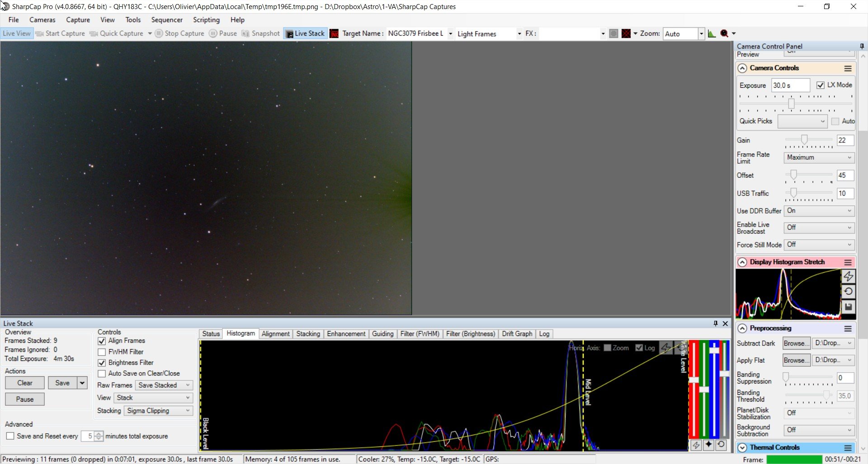This screenshot has height=464, width=868.
Task: Click the Clear button in Live Stack actions
Action: tap(25, 383)
